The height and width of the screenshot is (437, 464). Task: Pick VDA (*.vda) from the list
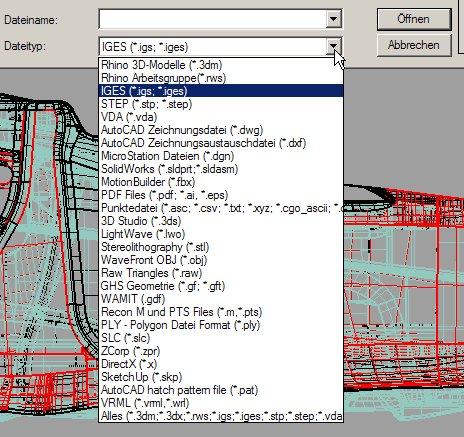pos(221,117)
